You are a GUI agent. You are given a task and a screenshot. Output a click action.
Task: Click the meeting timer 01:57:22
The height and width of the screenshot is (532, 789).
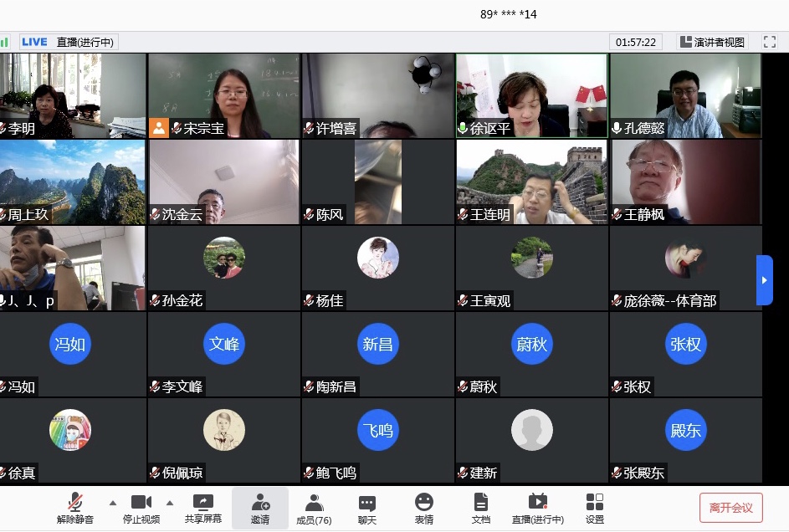[637, 42]
